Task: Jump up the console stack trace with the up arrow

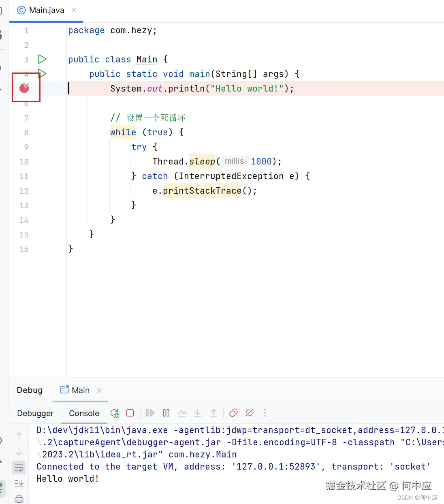Action: pos(19,436)
